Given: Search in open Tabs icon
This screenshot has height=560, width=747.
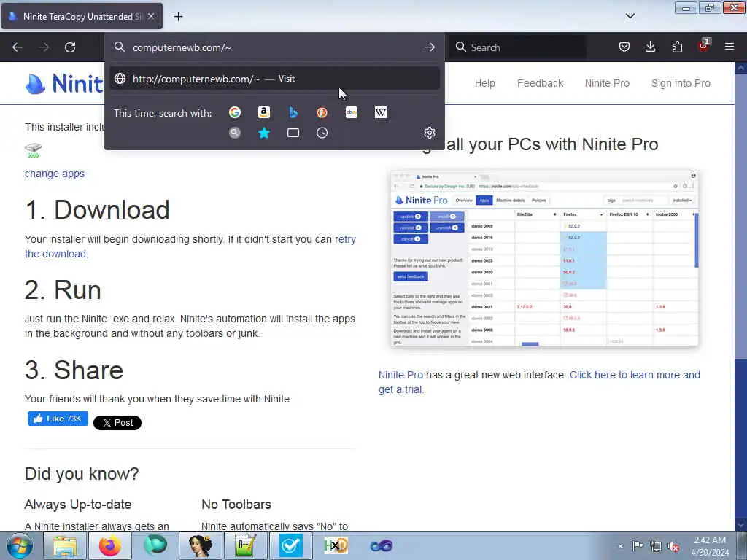Looking at the screenshot, I should (x=293, y=133).
